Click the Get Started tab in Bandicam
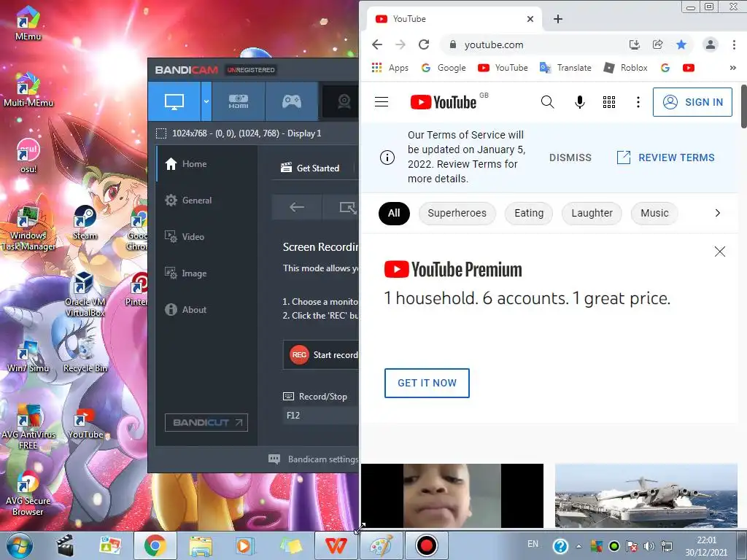Viewport: 747px width, 560px height. [x=310, y=168]
